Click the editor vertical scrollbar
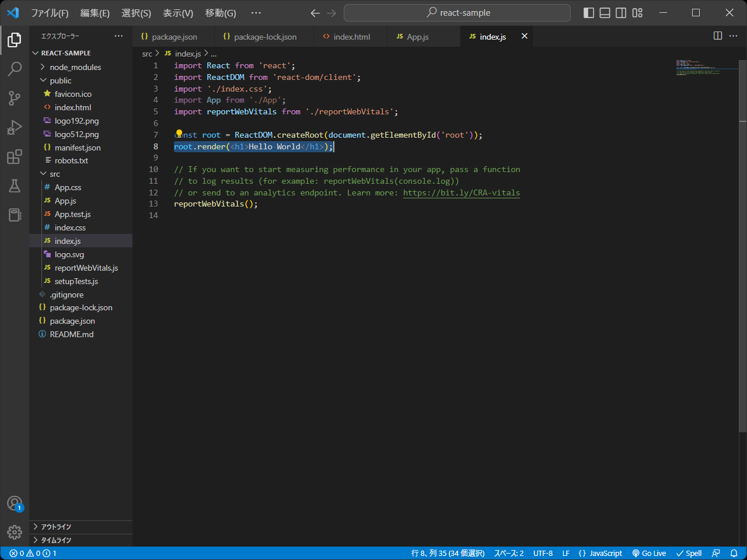747x560 pixels. (x=742, y=245)
